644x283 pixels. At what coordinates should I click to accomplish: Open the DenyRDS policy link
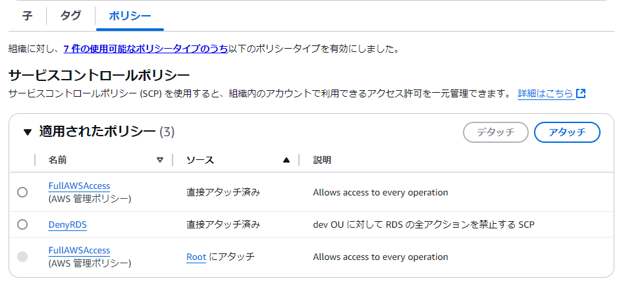point(67,224)
